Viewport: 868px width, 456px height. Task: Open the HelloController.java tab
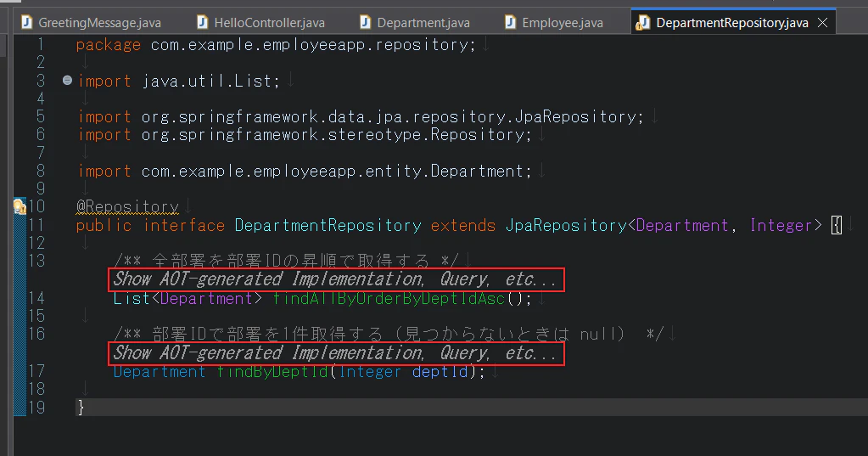(x=261, y=23)
